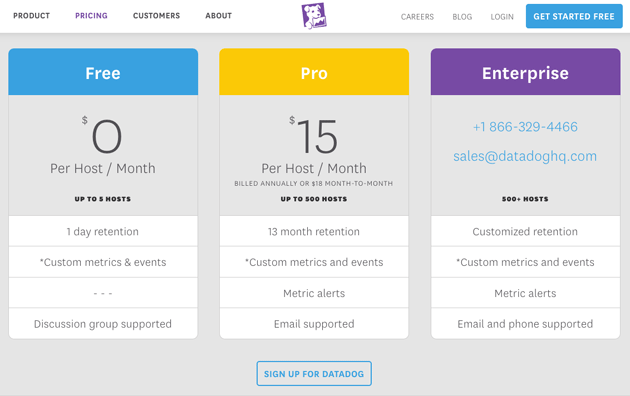Select About in the navigation
Screen dimensions: 630x396
[x=219, y=16]
